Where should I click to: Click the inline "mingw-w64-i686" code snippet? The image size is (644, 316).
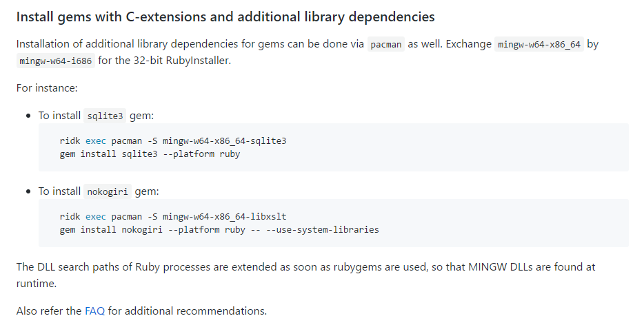55,61
